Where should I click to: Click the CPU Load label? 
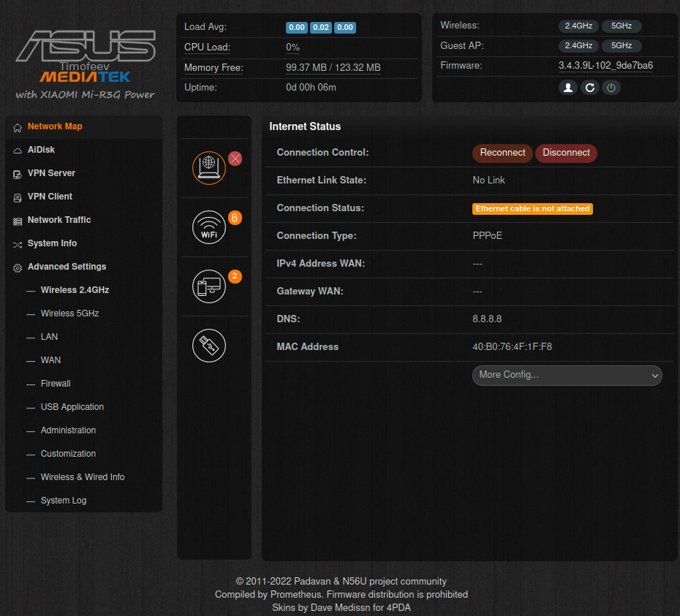207,47
